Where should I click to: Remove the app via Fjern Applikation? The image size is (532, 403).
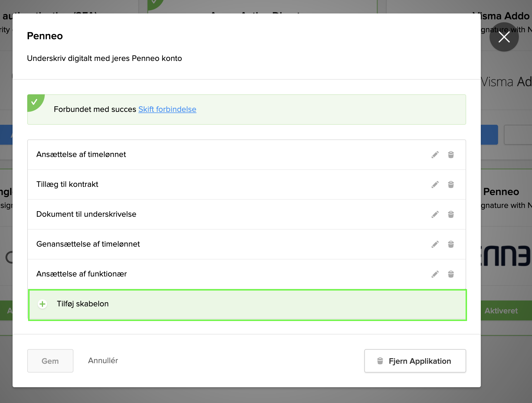coord(415,361)
